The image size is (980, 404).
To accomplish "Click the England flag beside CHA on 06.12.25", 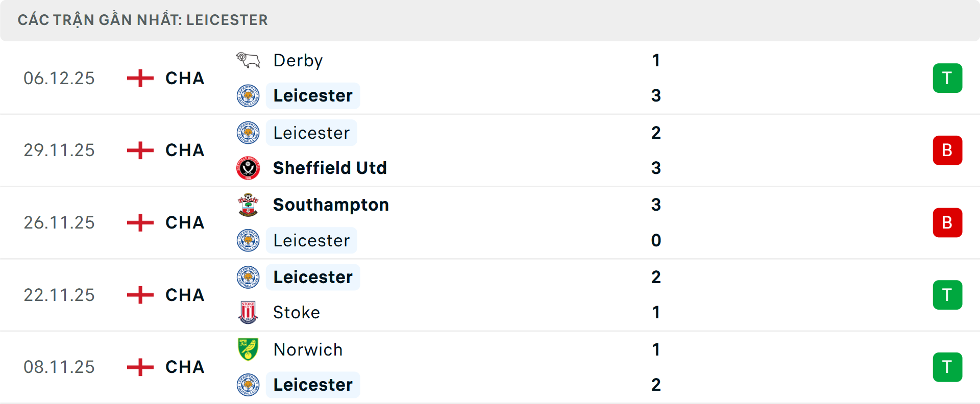I will (139, 78).
